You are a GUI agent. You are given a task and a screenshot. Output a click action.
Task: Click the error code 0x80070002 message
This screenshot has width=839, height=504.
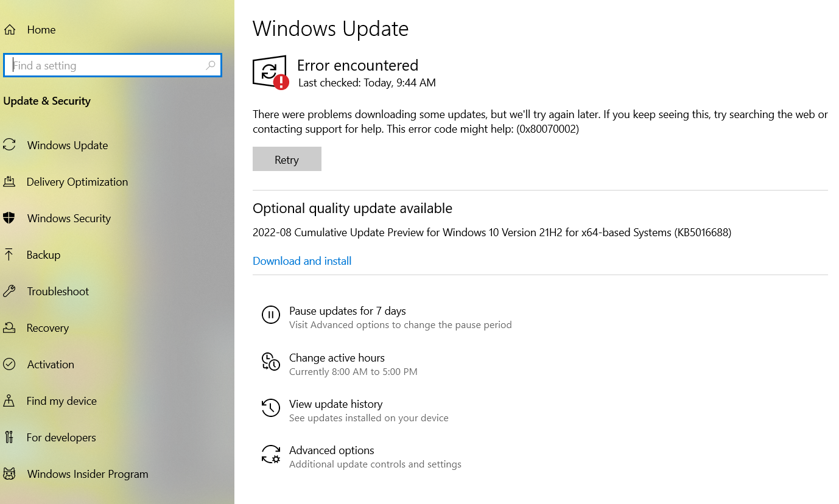pos(540,121)
